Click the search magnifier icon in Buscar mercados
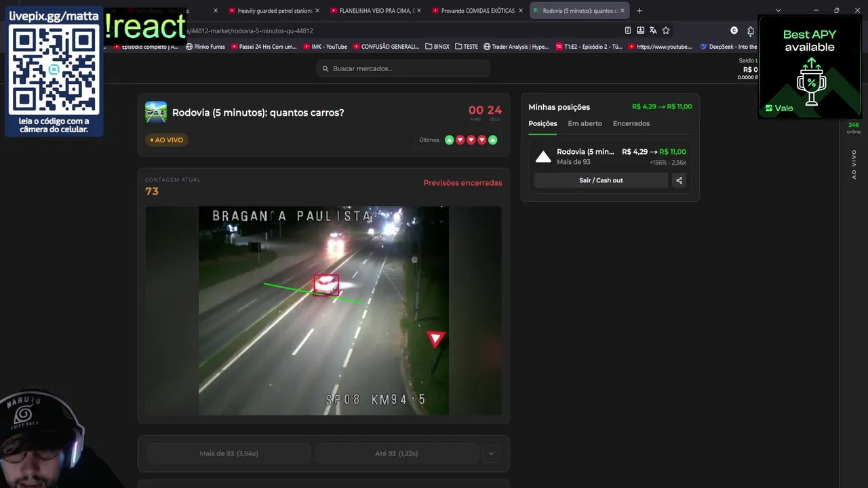This screenshot has width=868, height=488. pyautogui.click(x=325, y=68)
